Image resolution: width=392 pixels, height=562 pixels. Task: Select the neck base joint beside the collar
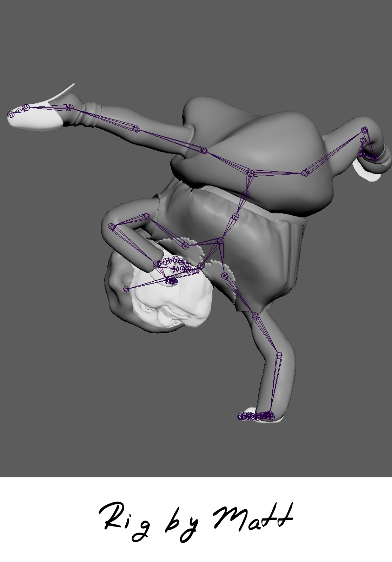tap(201, 265)
